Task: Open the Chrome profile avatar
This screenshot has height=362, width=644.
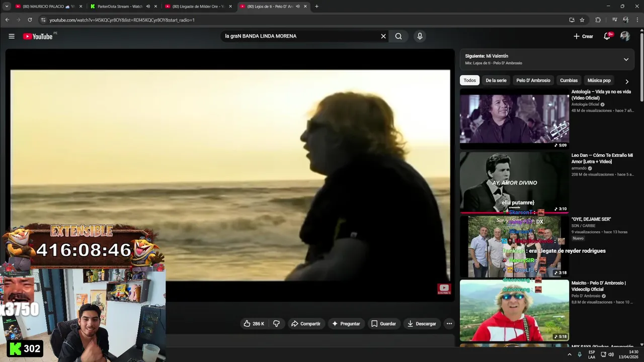Action: tap(625, 20)
